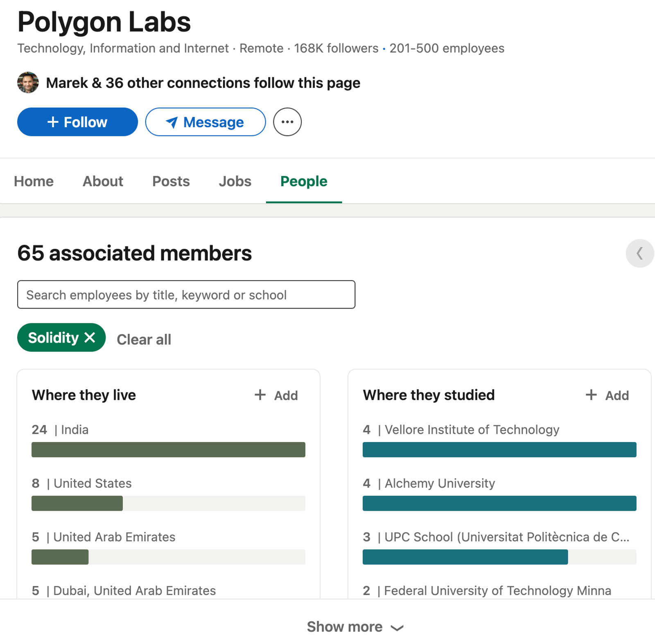655x644 pixels.
Task: Click plus Add in Where they studied
Action: click(x=607, y=395)
